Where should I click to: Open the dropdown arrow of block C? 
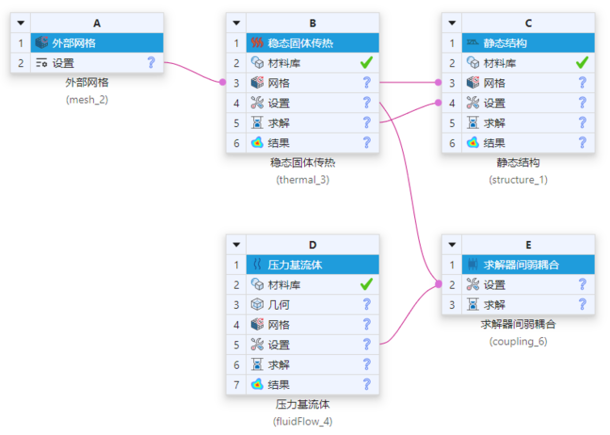click(x=452, y=23)
